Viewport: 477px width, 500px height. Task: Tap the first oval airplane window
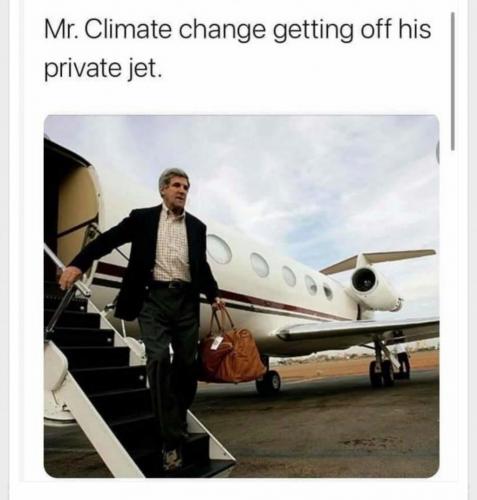219,249
